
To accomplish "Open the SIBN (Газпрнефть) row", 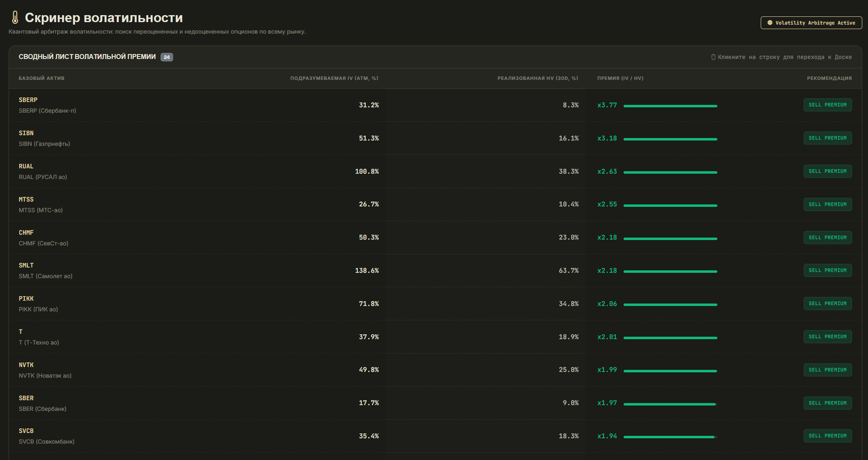I will [435, 138].
